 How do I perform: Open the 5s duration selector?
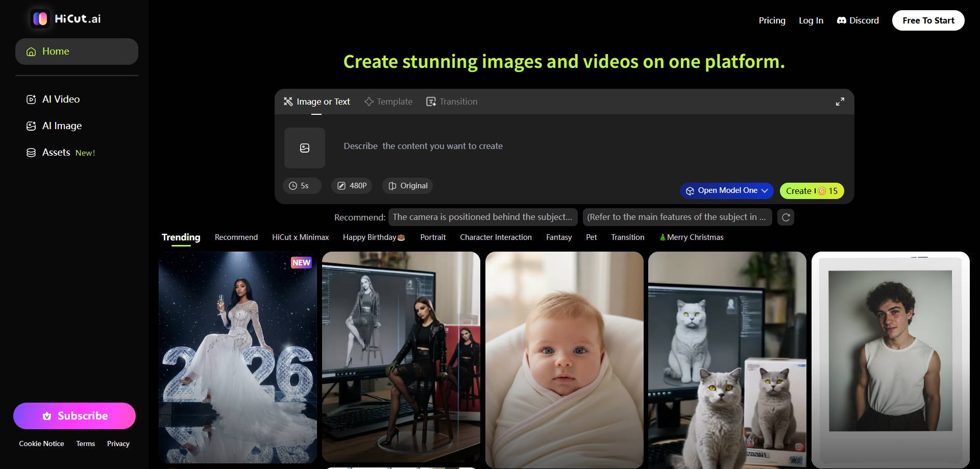click(x=302, y=186)
